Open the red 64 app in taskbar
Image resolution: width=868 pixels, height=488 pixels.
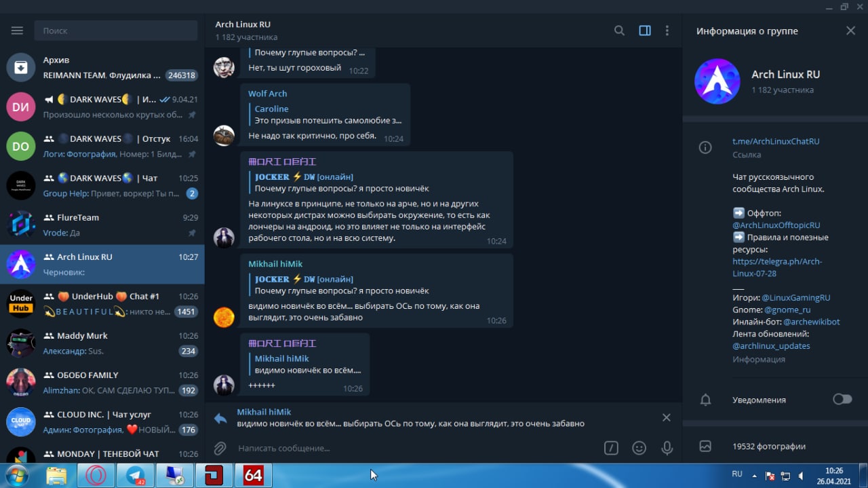(x=253, y=476)
